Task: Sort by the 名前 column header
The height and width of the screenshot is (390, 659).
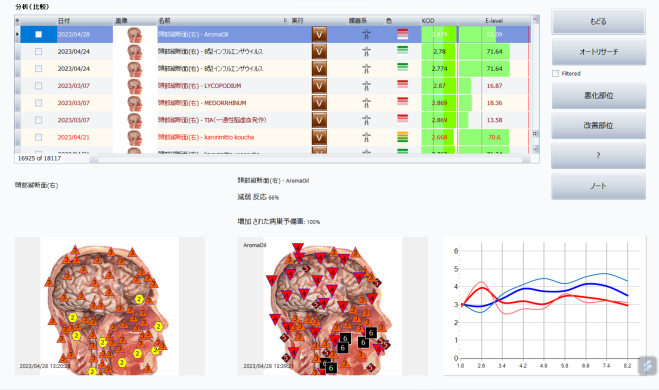Action: pos(223,20)
